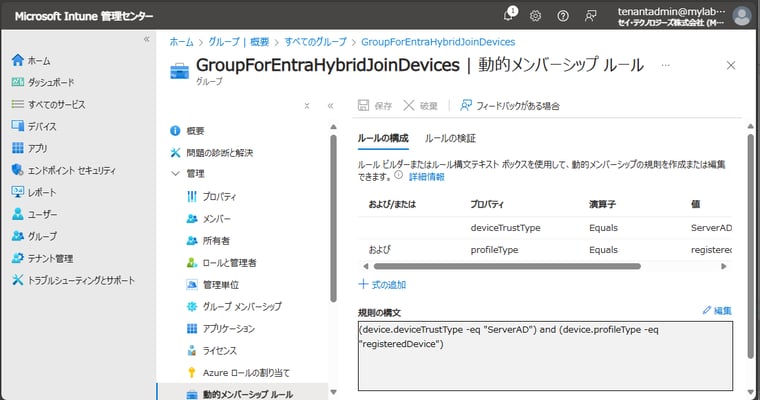
Task: Open the tenantadmin account avatar
Action: pos(742,16)
